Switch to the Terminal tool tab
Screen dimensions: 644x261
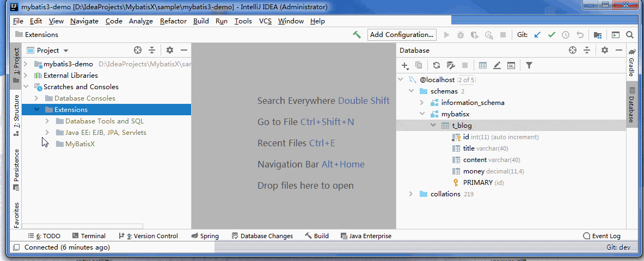[x=89, y=236]
